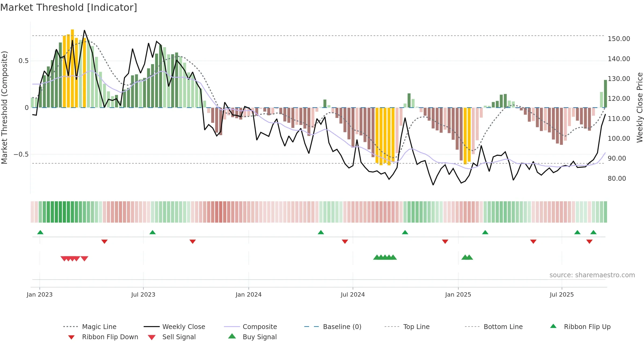
Task: Click the Jul 2024 x-axis label
Action: 353,294
